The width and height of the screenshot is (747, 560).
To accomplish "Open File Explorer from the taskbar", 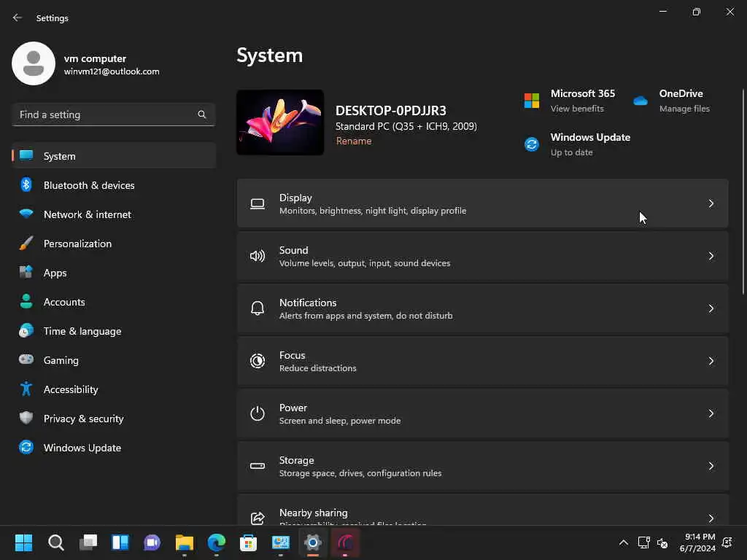I will click(x=185, y=542).
